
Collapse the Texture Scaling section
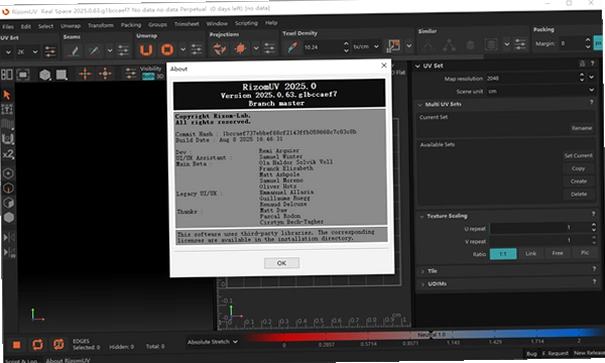pyautogui.click(x=422, y=216)
